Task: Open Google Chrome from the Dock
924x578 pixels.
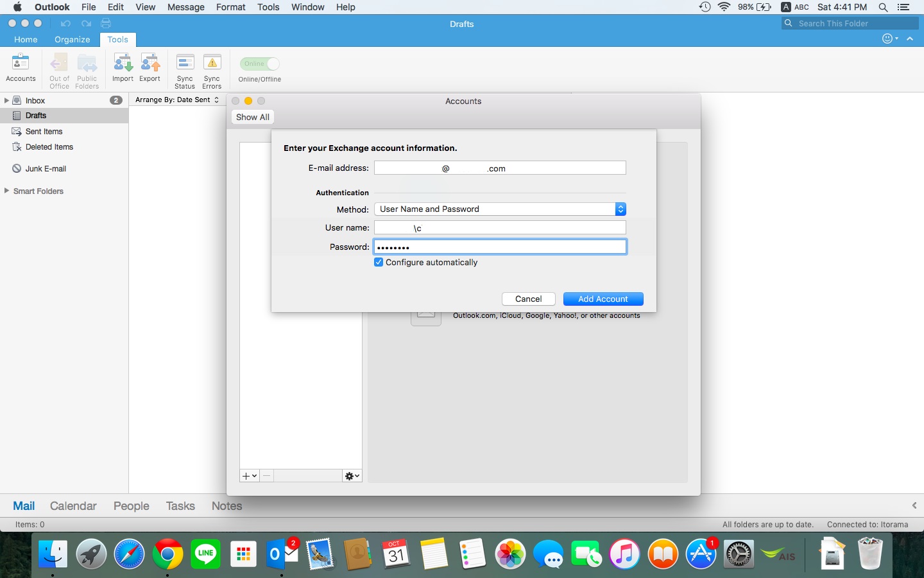Action: 167,554
